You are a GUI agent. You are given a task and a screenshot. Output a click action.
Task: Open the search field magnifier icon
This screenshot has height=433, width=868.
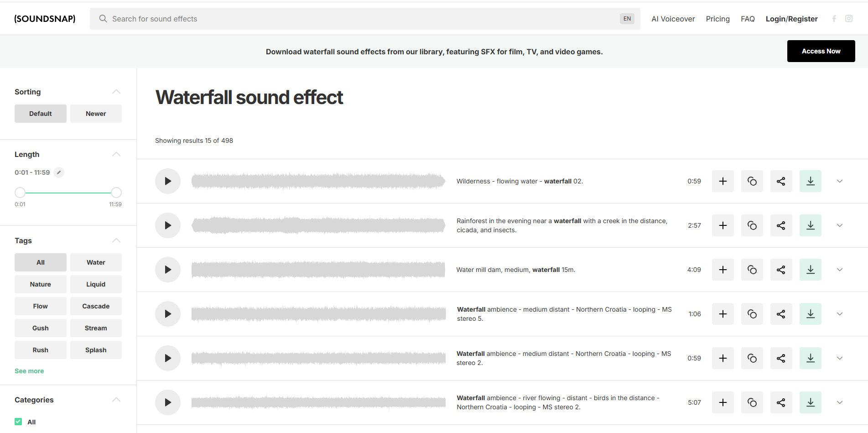pyautogui.click(x=103, y=18)
